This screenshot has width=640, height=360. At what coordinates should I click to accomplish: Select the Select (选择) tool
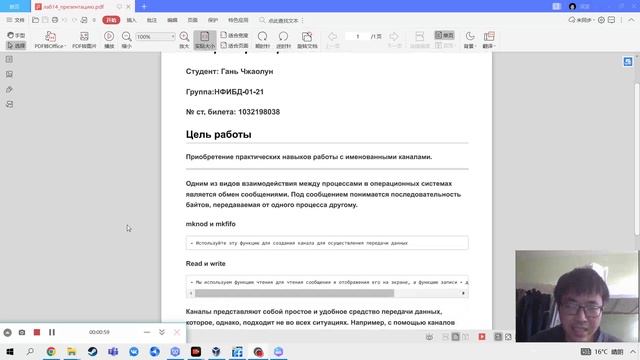[x=16, y=45]
